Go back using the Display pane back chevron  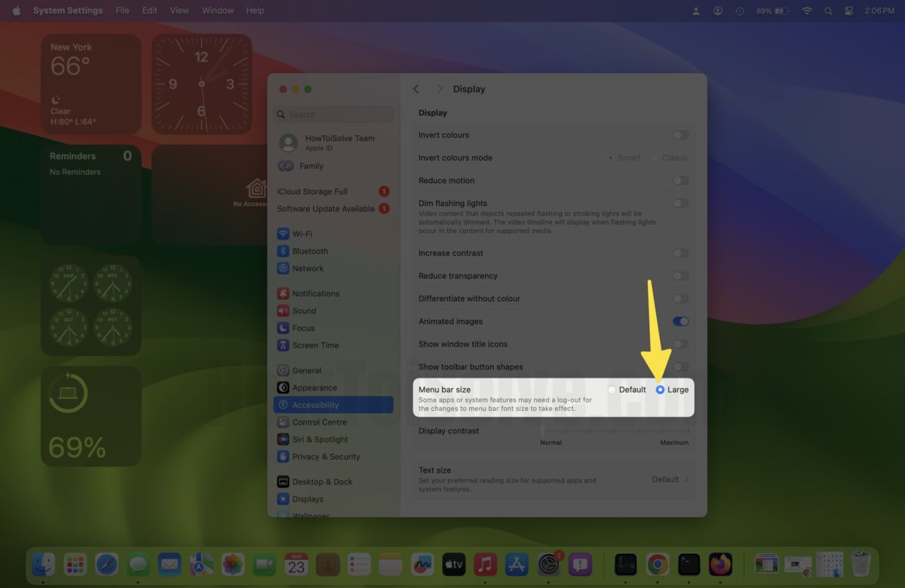[416, 88]
